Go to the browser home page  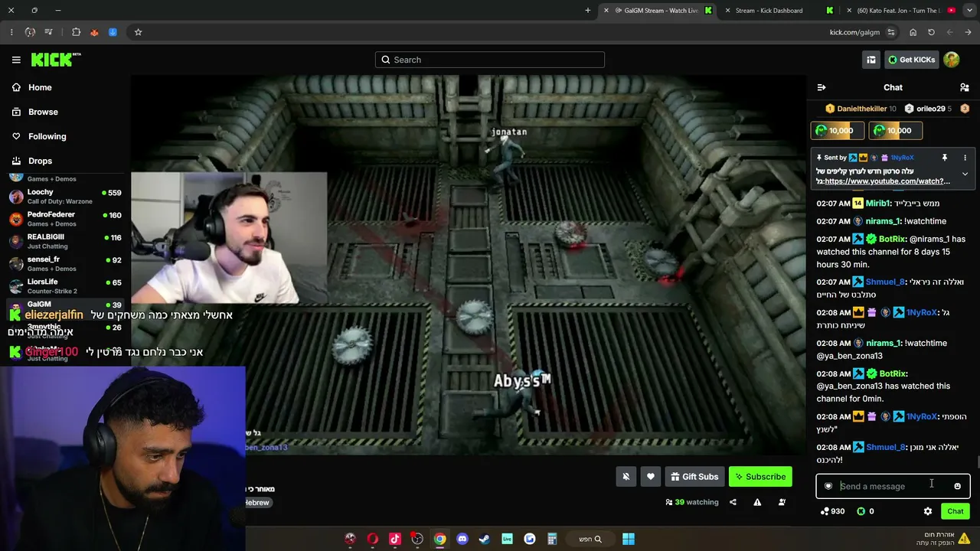click(913, 32)
